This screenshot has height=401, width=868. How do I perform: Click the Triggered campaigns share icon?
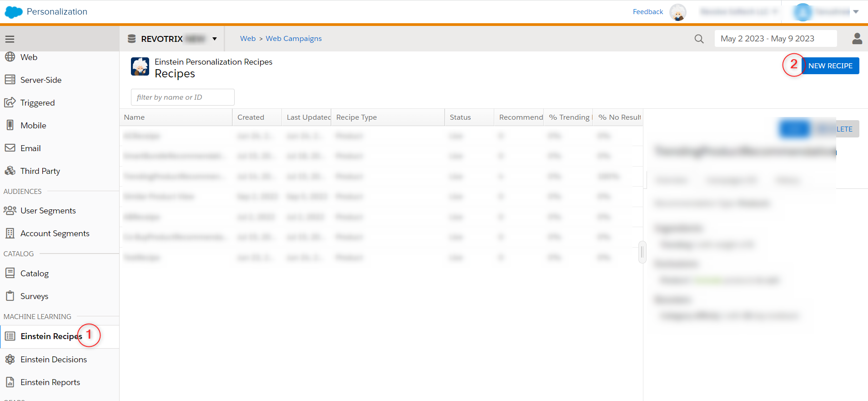tap(10, 102)
